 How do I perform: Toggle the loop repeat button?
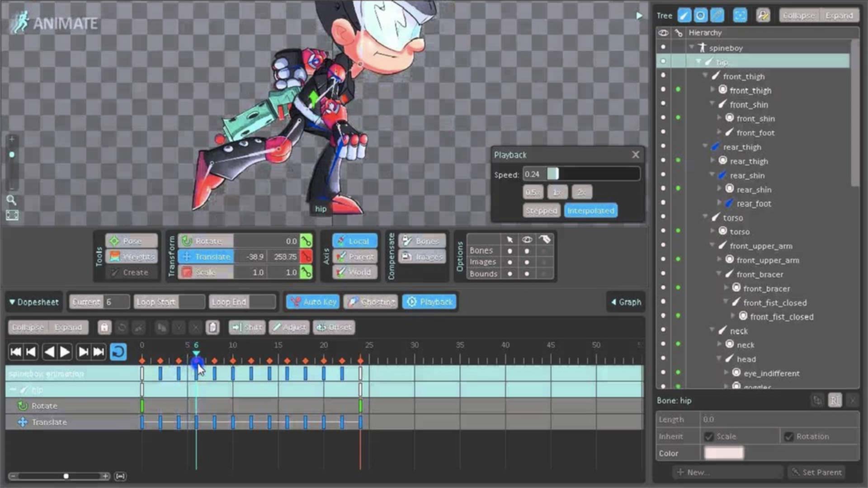click(118, 352)
